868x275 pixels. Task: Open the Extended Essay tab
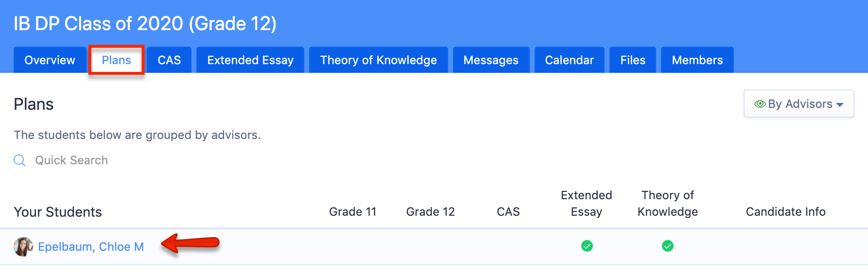tap(250, 60)
